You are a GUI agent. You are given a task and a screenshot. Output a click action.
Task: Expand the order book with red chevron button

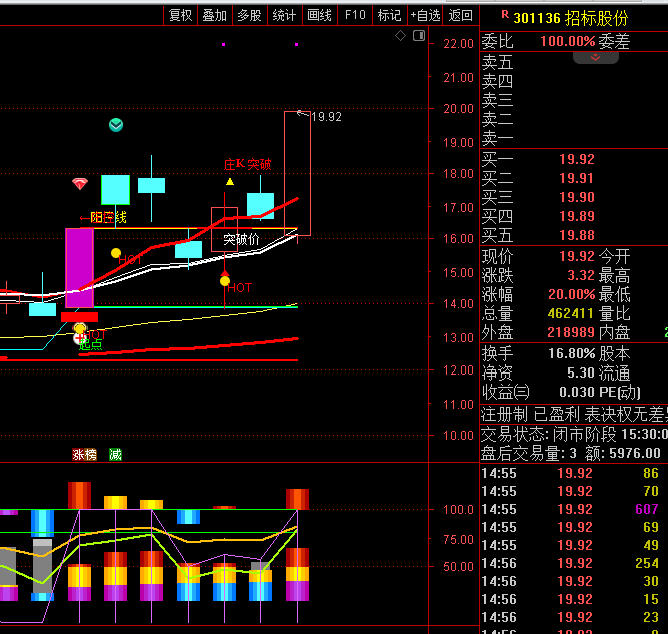pyautogui.click(x=597, y=58)
